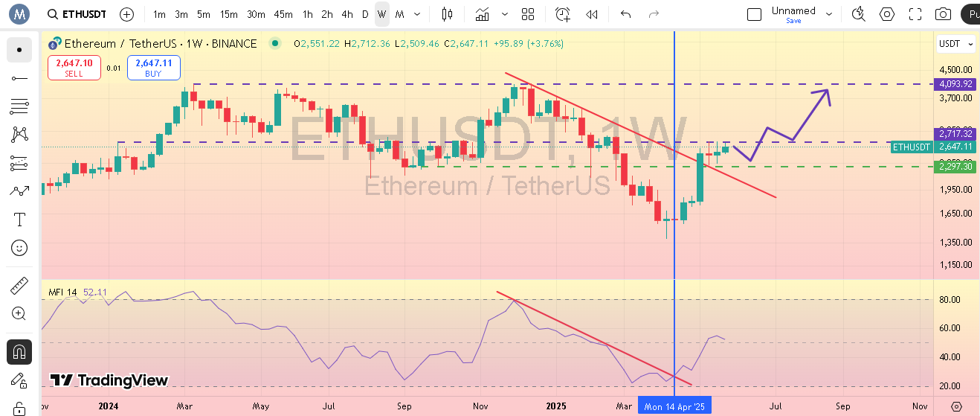Click the green market open status dot
Viewport: 980px width, 416px height.
[x=275, y=44]
